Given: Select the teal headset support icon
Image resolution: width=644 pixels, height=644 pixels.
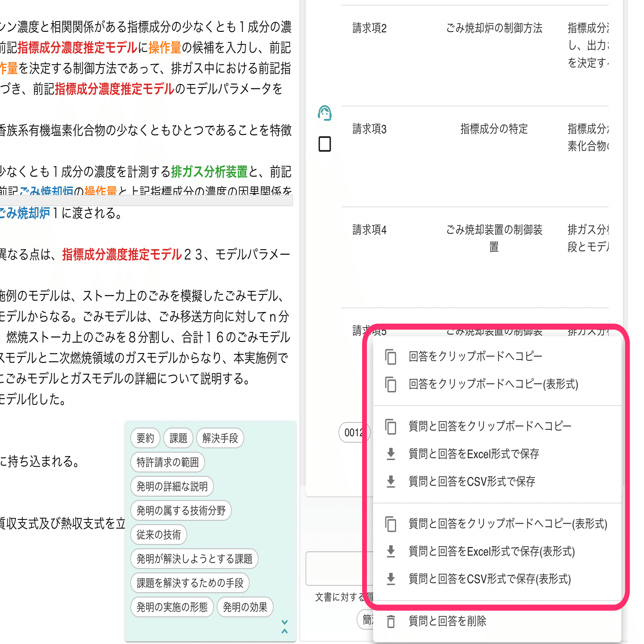Looking at the screenshot, I should pyautogui.click(x=325, y=113).
